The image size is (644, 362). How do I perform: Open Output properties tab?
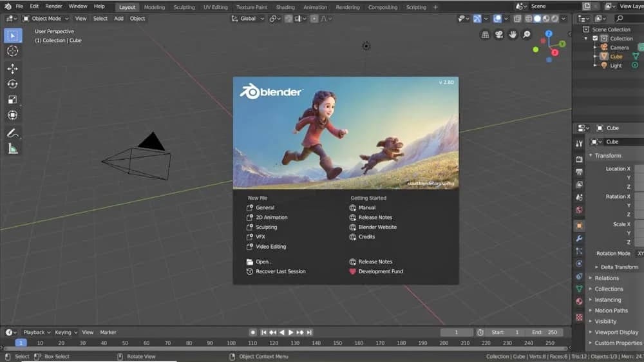579,172
